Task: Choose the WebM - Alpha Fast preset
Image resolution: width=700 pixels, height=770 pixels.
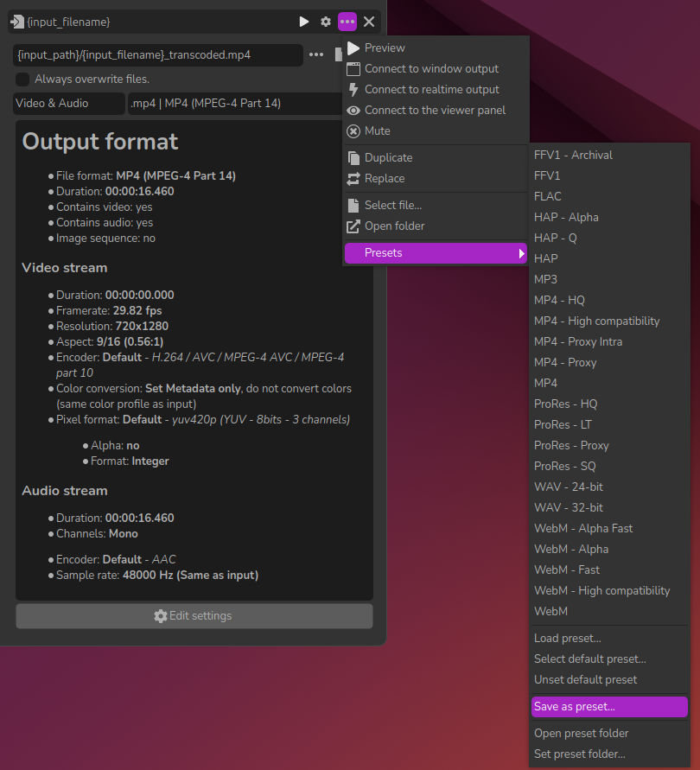Action: (583, 529)
